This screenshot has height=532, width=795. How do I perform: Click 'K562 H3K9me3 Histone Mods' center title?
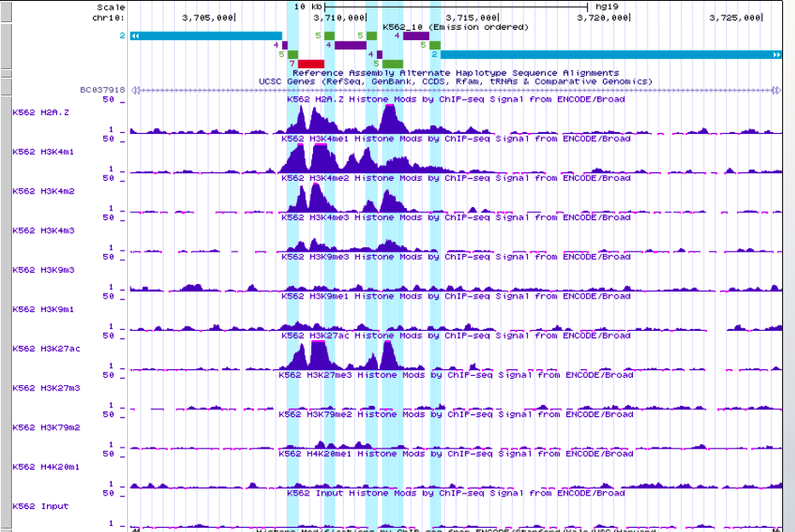click(456, 257)
